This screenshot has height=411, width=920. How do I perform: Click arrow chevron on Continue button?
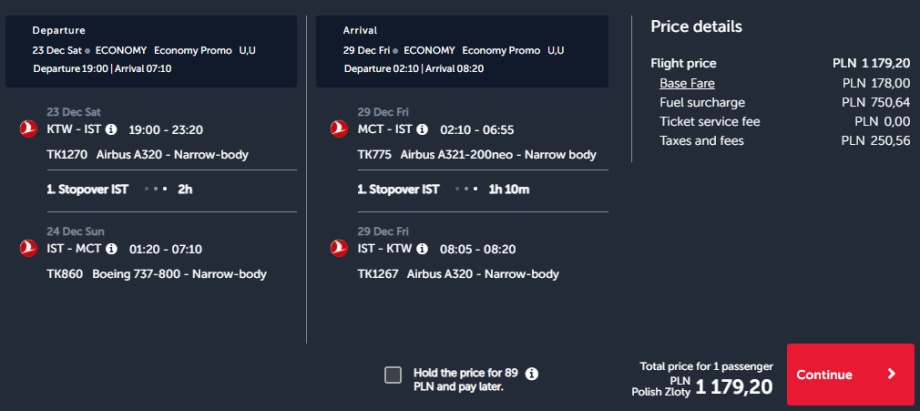pos(892,375)
